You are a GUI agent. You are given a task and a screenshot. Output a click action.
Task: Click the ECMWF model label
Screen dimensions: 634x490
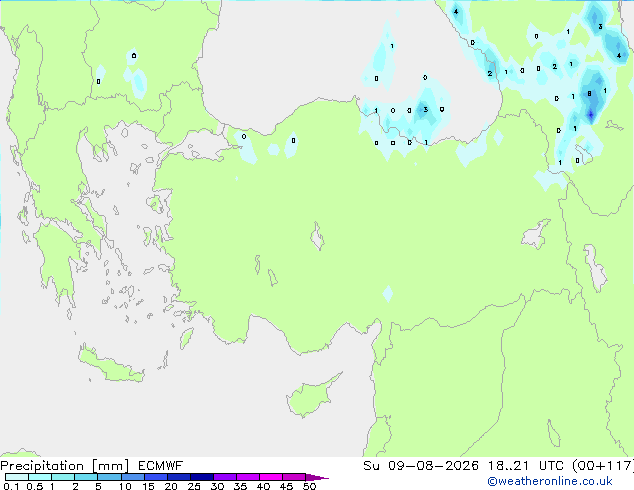click(x=160, y=466)
